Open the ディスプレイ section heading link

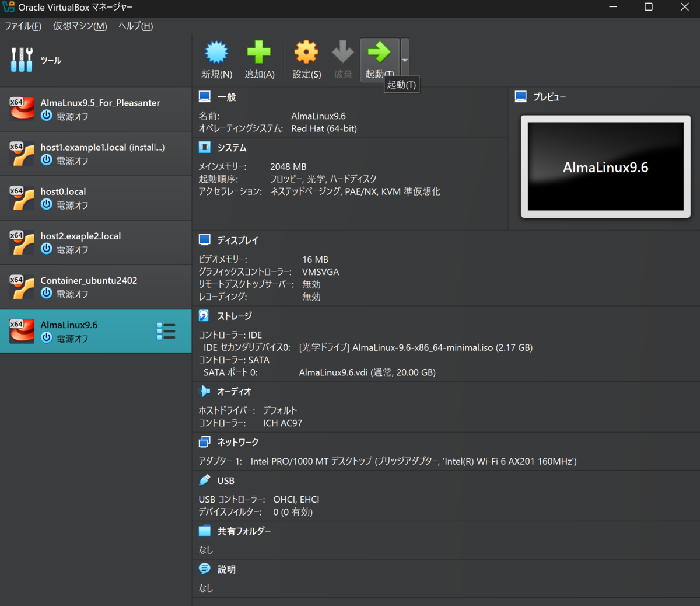(237, 240)
